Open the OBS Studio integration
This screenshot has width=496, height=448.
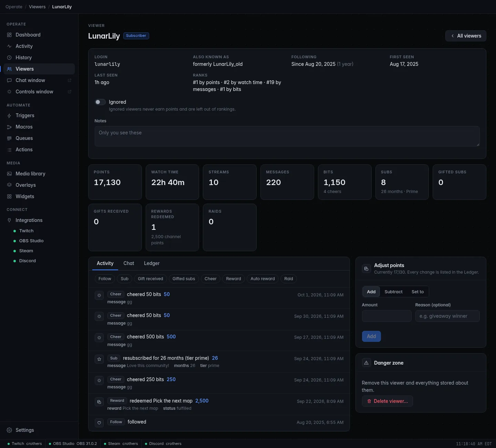point(31,241)
